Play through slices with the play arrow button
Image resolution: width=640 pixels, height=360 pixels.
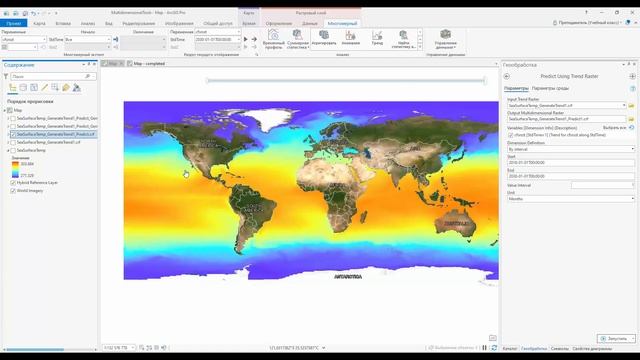[x=245, y=39]
